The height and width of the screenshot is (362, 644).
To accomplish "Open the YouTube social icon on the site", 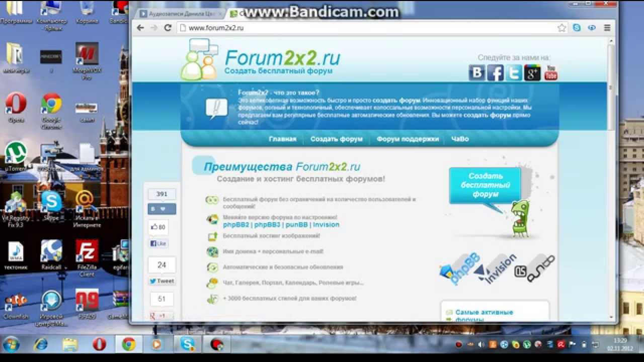I will (551, 73).
